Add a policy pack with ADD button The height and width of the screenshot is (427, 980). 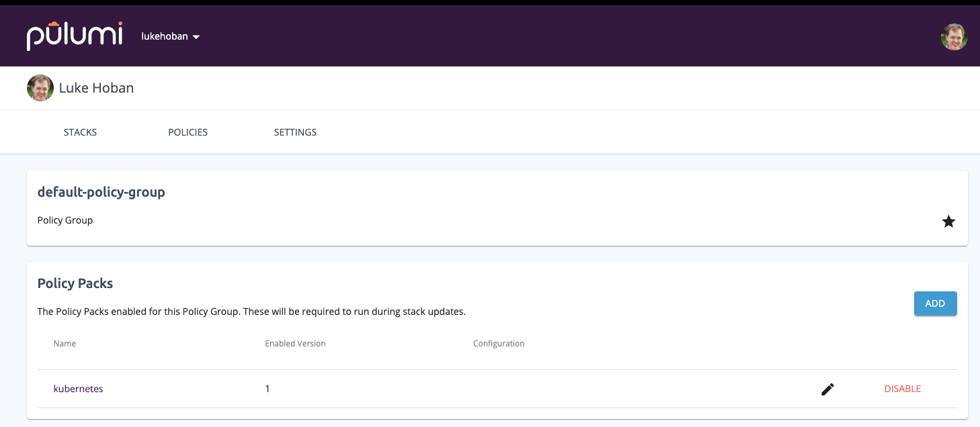(x=935, y=303)
